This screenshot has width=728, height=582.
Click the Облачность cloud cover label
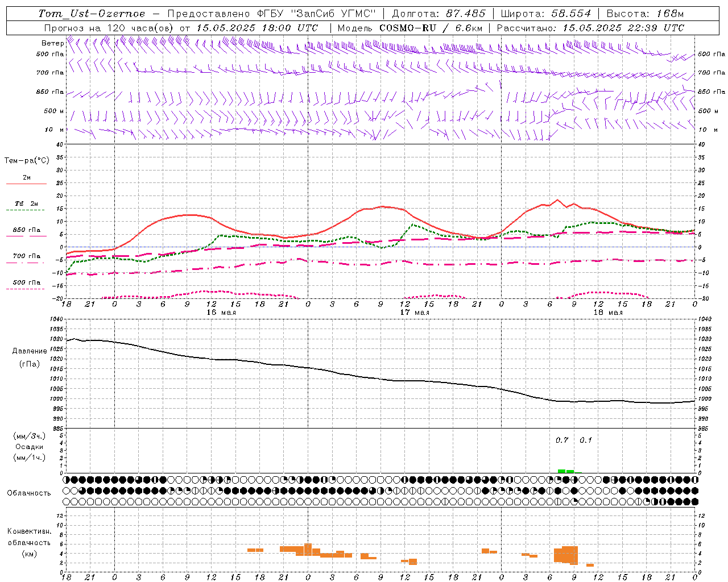tap(29, 493)
